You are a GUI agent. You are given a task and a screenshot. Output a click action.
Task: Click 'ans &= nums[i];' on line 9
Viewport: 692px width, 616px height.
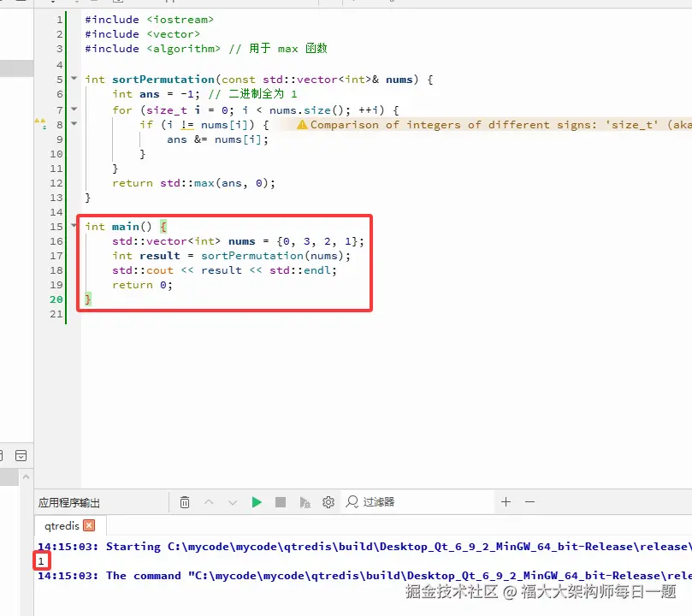[217, 139]
